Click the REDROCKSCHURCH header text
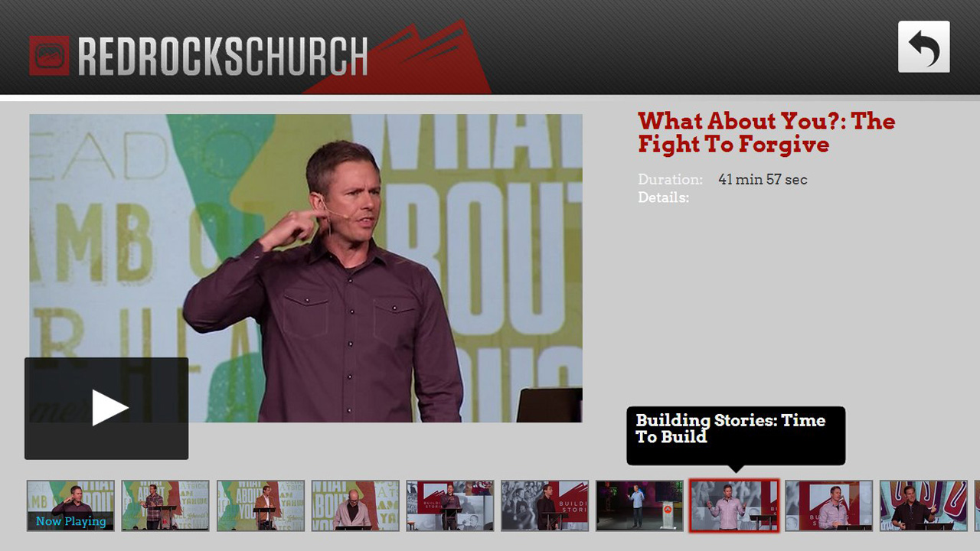The image size is (980, 551). [x=223, y=57]
